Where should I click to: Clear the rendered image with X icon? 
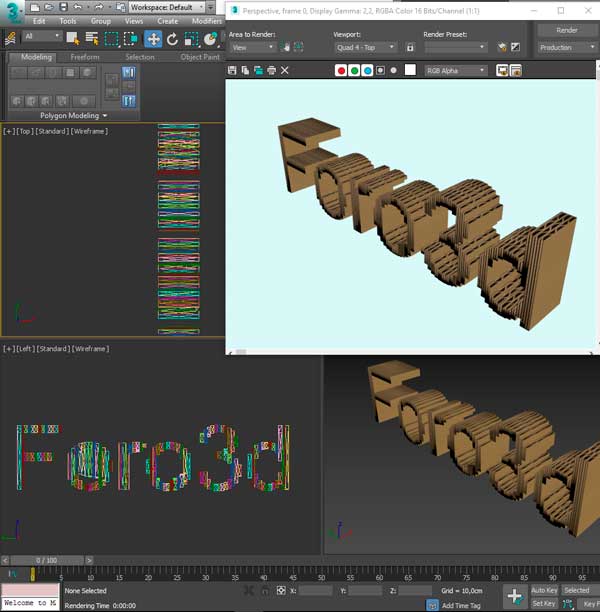click(x=285, y=70)
